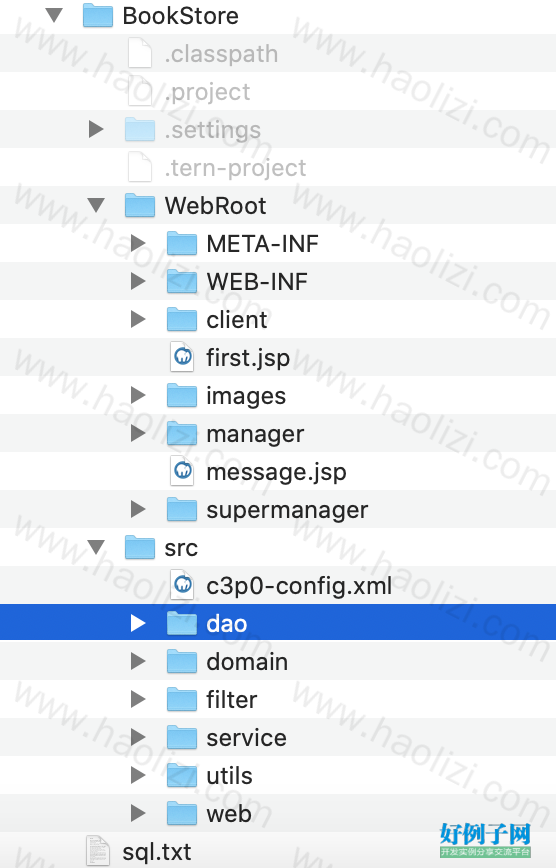Expand the .settings folder

(x=96, y=130)
